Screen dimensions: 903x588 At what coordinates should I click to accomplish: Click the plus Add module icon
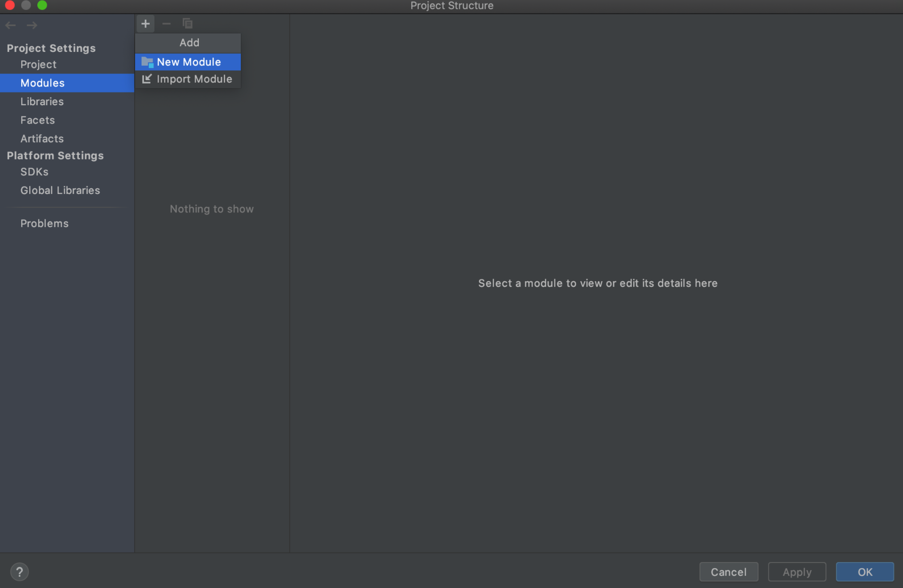pos(145,24)
